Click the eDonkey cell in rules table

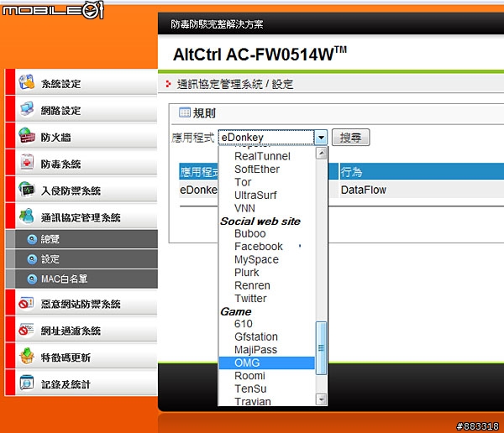click(198, 190)
